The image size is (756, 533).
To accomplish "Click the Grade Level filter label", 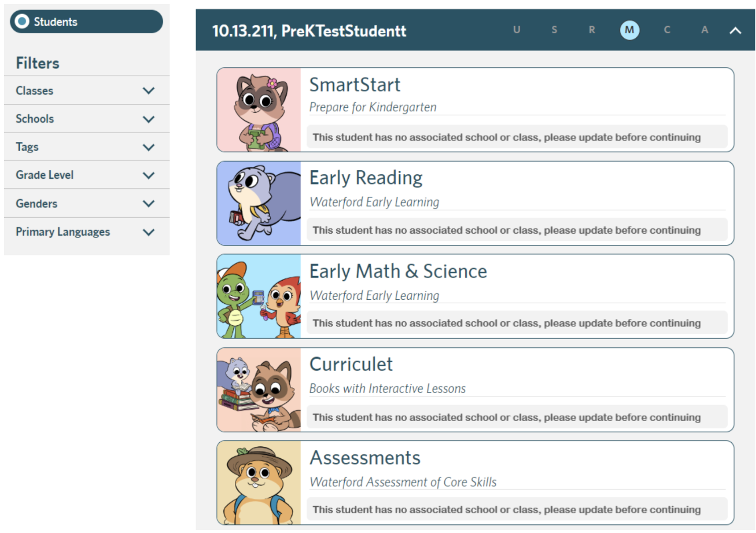I will point(44,175).
